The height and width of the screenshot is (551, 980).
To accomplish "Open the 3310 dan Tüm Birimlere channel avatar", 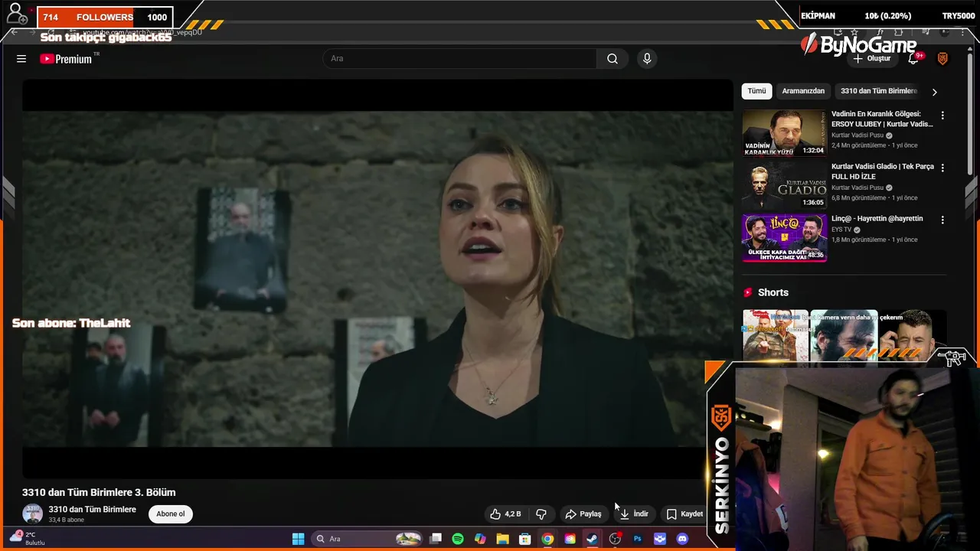I will (x=33, y=514).
